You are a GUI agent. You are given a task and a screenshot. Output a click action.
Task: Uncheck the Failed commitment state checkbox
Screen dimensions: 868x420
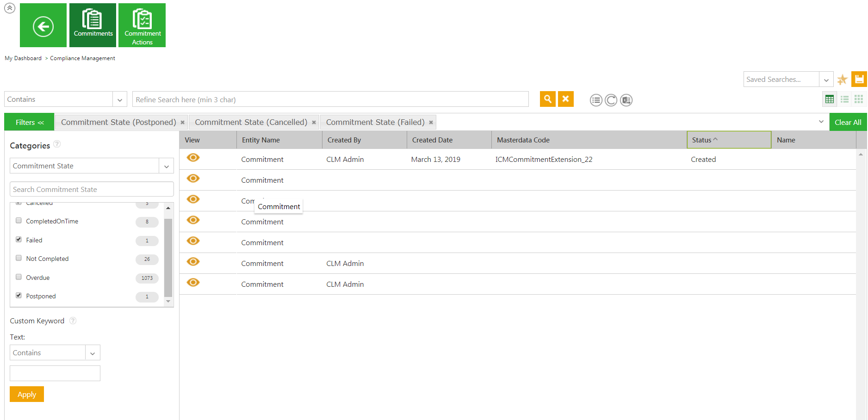coord(19,240)
